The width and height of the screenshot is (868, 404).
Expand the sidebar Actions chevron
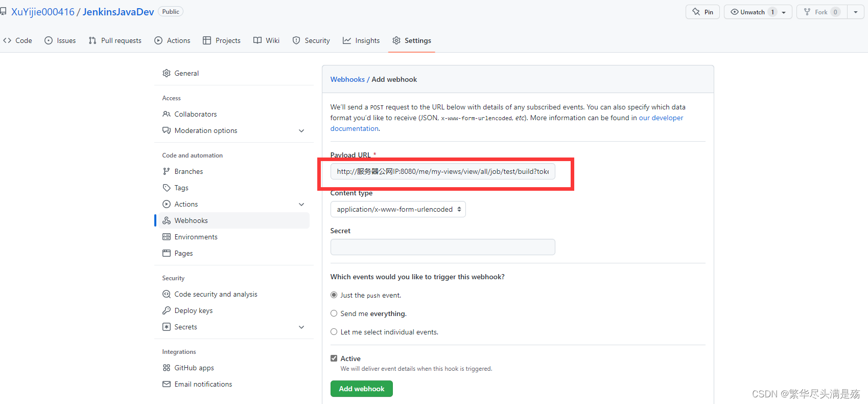301,204
